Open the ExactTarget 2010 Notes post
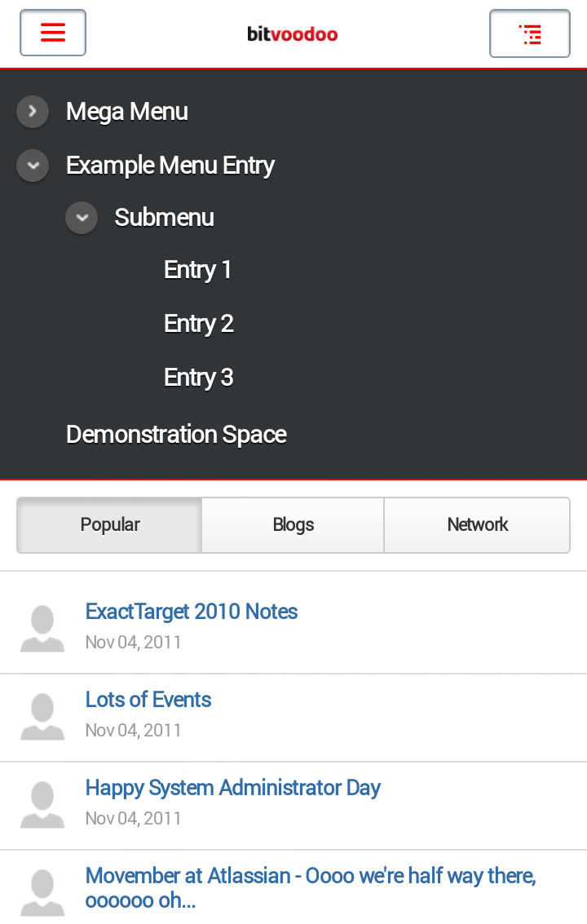This screenshot has width=587, height=924. (192, 612)
